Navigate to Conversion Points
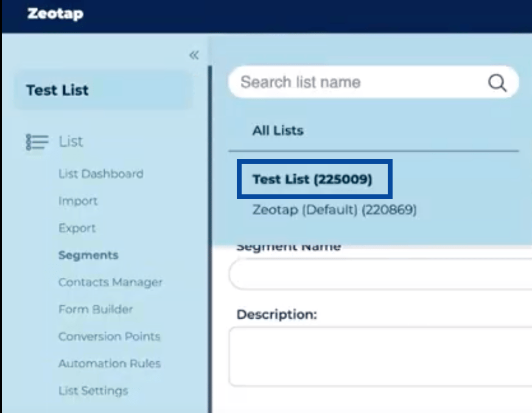The image size is (532, 413). click(x=109, y=337)
